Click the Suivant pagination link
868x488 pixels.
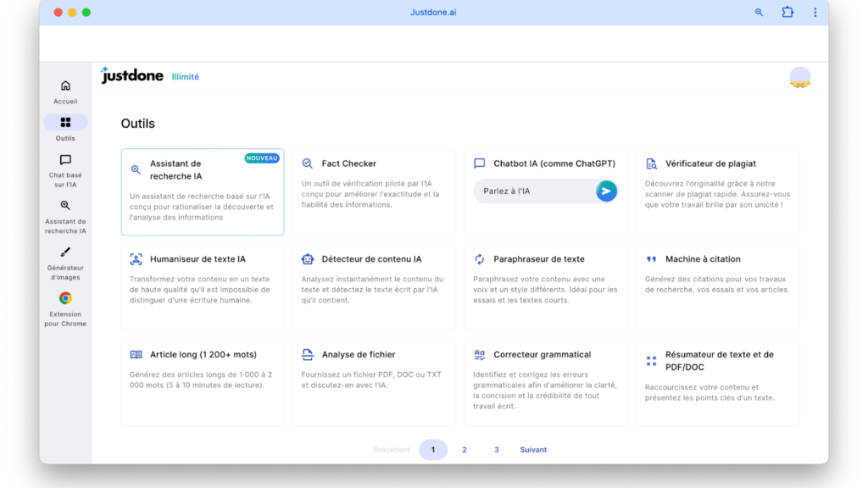(533, 450)
